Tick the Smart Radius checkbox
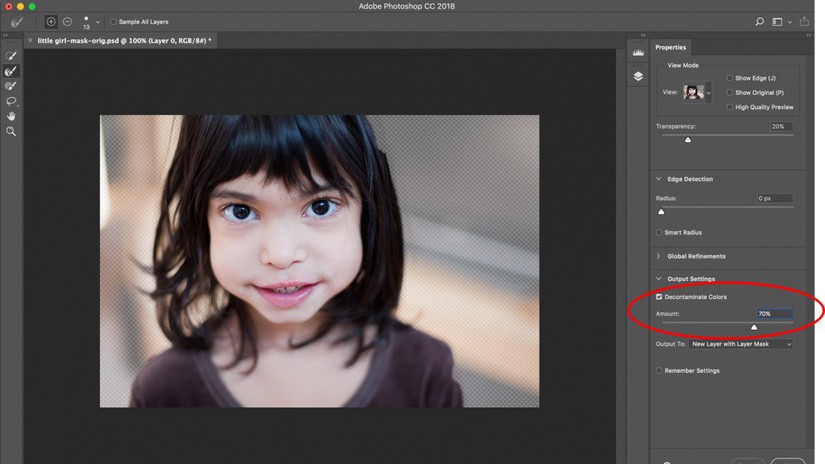Screen dimensions: 825x464 click(x=659, y=232)
